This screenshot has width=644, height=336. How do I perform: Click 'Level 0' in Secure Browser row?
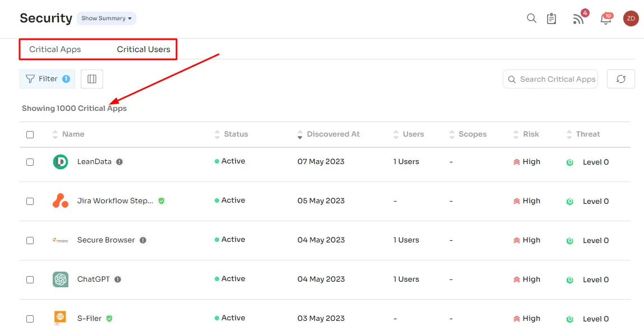[x=596, y=240]
